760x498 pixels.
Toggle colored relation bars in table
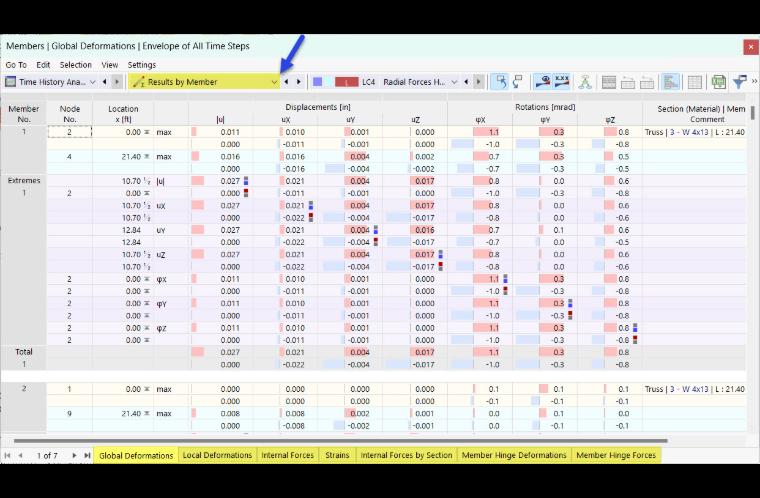(x=671, y=82)
